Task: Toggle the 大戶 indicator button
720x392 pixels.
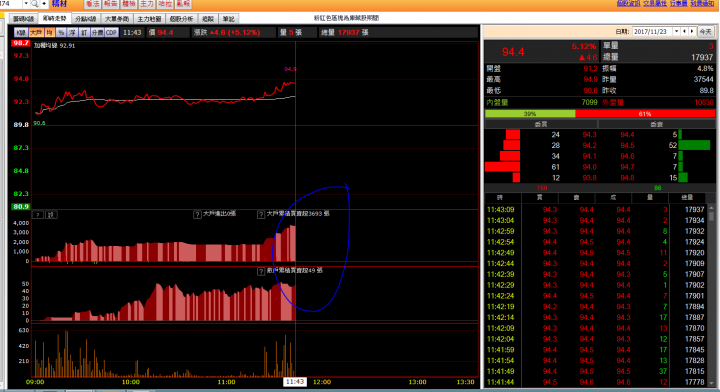Action: [36, 33]
